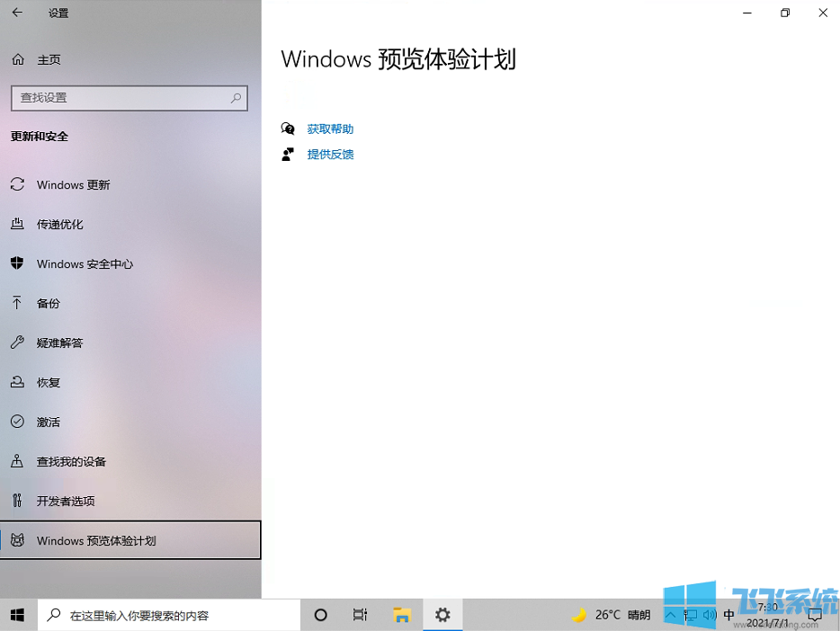
Task: Open Windows 安全中心 section
Action: point(85,264)
